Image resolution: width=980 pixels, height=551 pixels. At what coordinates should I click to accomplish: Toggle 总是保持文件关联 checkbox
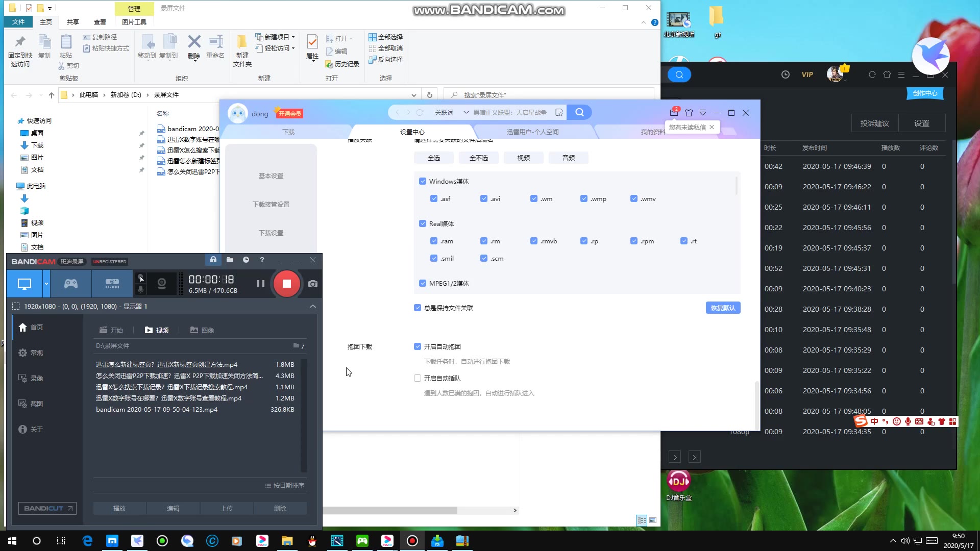coord(418,308)
